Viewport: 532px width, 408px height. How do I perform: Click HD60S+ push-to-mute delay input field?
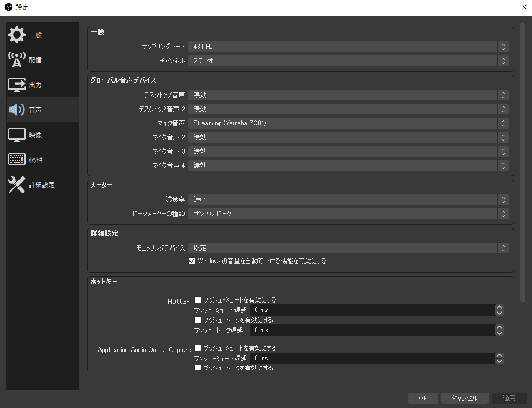tap(371, 310)
